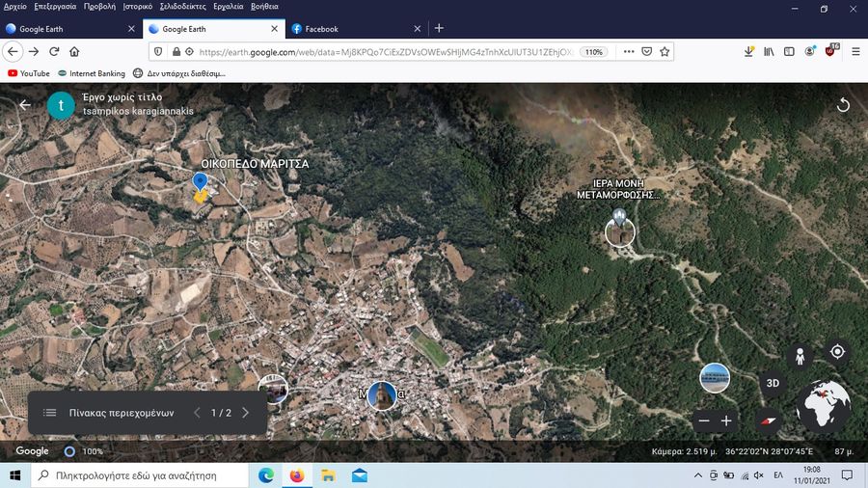Screen dimensions: 868x488
Task: Show hidden system tray icons
Action: [698, 475]
